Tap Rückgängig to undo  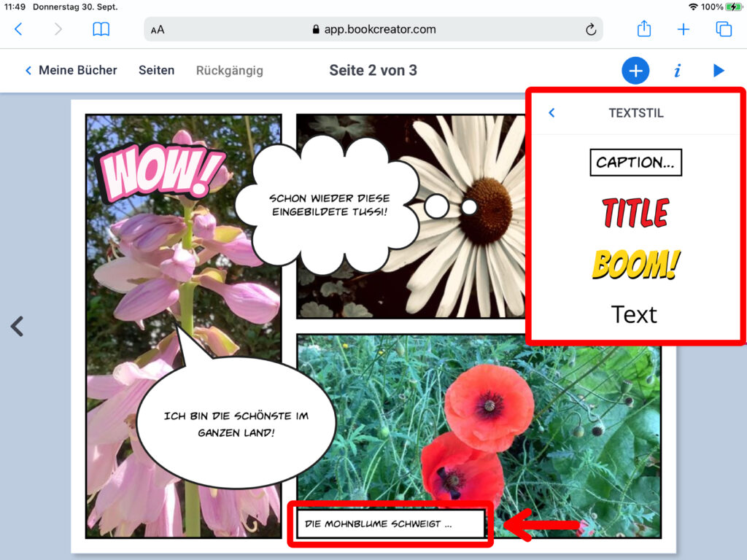[229, 71]
